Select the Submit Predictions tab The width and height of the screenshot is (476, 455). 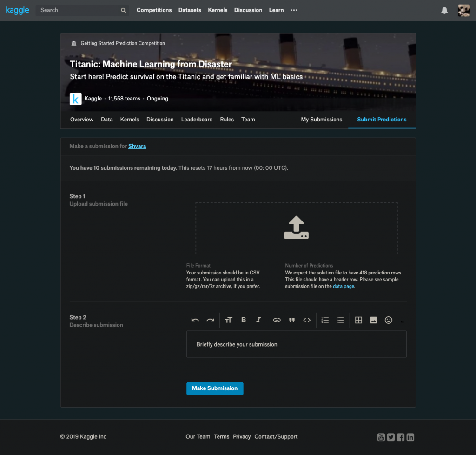[x=382, y=120]
